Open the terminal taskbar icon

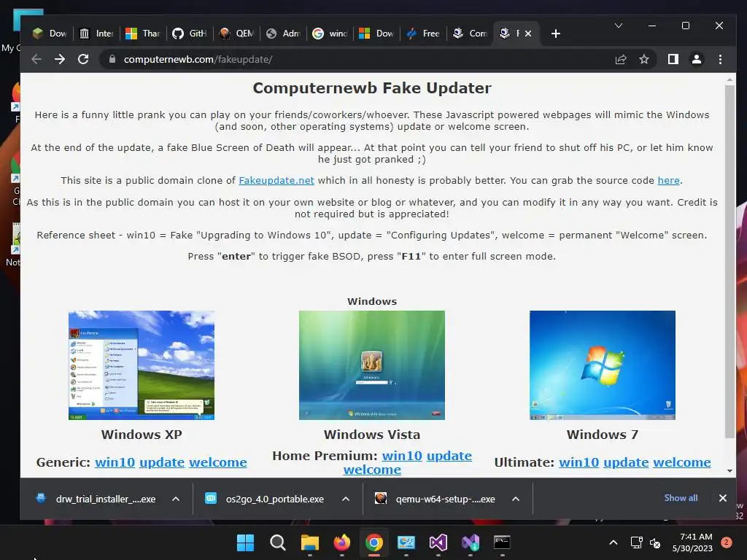(x=502, y=542)
